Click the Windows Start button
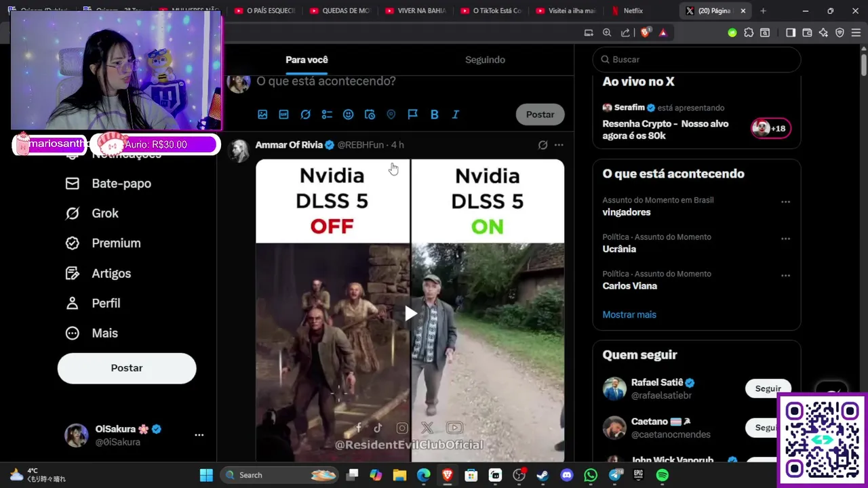This screenshot has height=488, width=868. (x=206, y=475)
